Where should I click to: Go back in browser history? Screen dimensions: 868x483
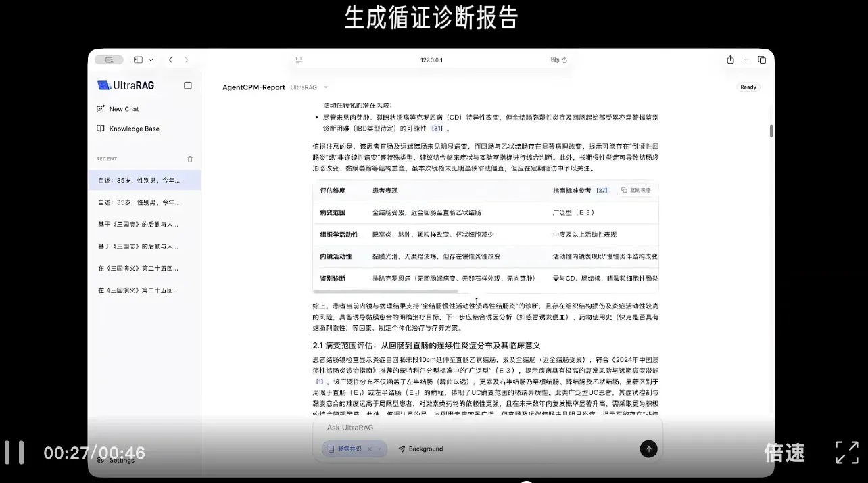pyautogui.click(x=170, y=60)
